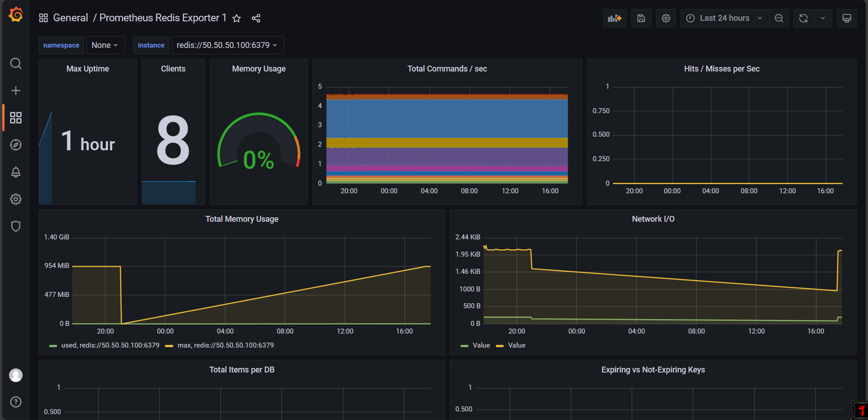Save the dashboard
Viewport: 868px width, 420px height.
[641, 18]
